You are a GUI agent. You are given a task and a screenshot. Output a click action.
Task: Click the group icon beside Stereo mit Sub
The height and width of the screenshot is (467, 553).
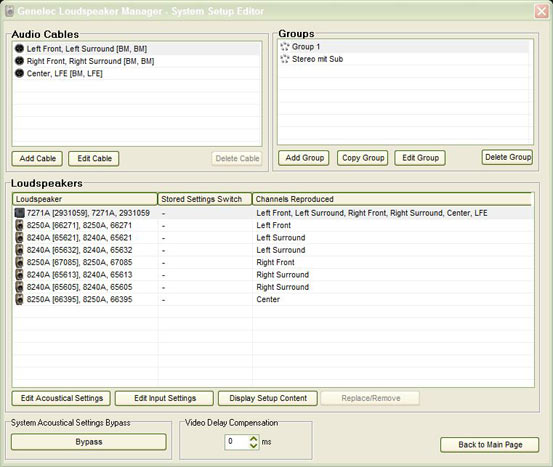[285, 59]
